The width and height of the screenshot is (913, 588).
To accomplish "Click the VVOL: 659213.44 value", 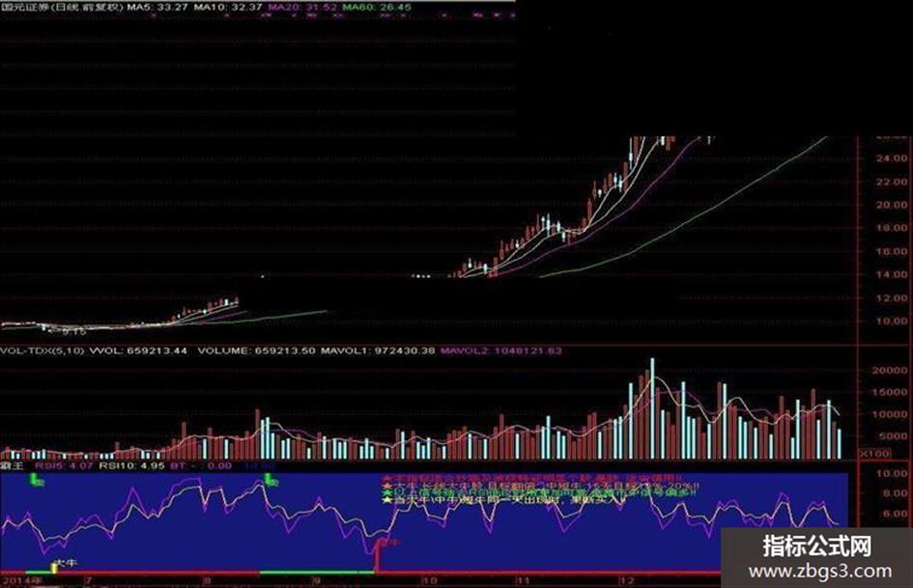I will click(137, 350).
